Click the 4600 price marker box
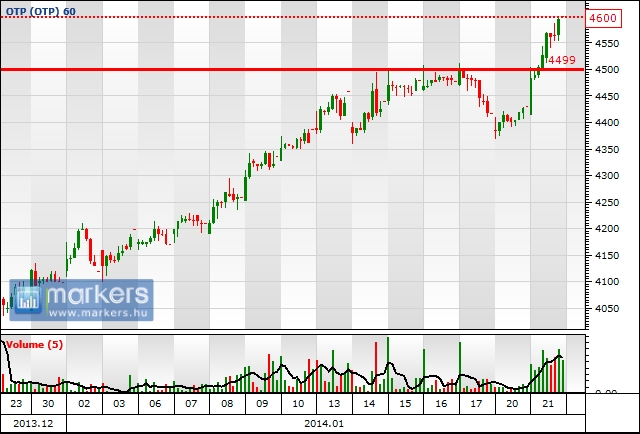This screenshot has height=434, width=640. 604,18
